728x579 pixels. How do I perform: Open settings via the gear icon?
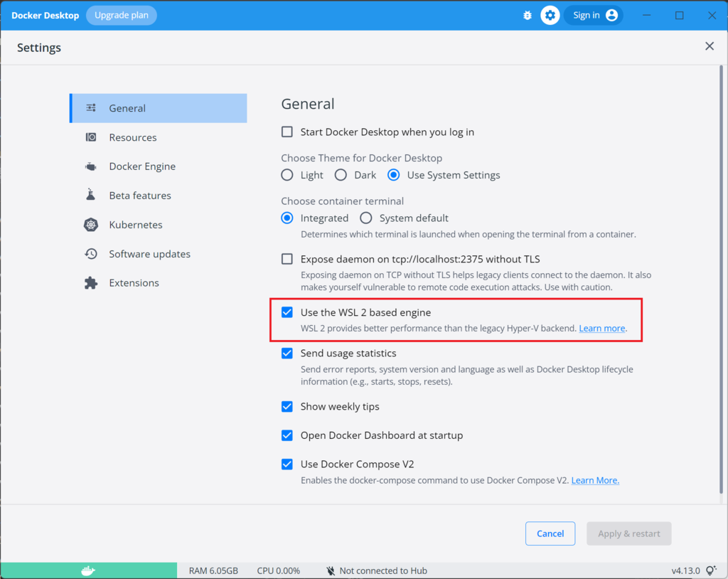click(550, 16)
